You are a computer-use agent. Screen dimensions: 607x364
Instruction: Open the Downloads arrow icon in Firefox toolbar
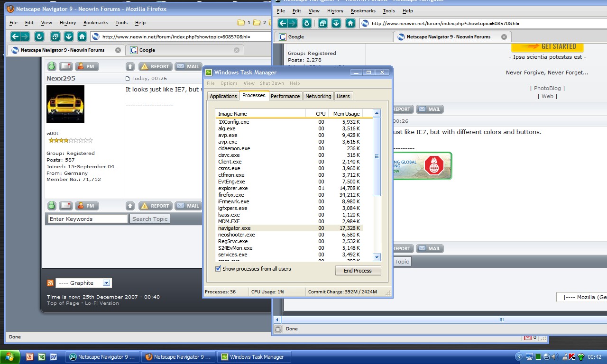click(x=69, y=36)
